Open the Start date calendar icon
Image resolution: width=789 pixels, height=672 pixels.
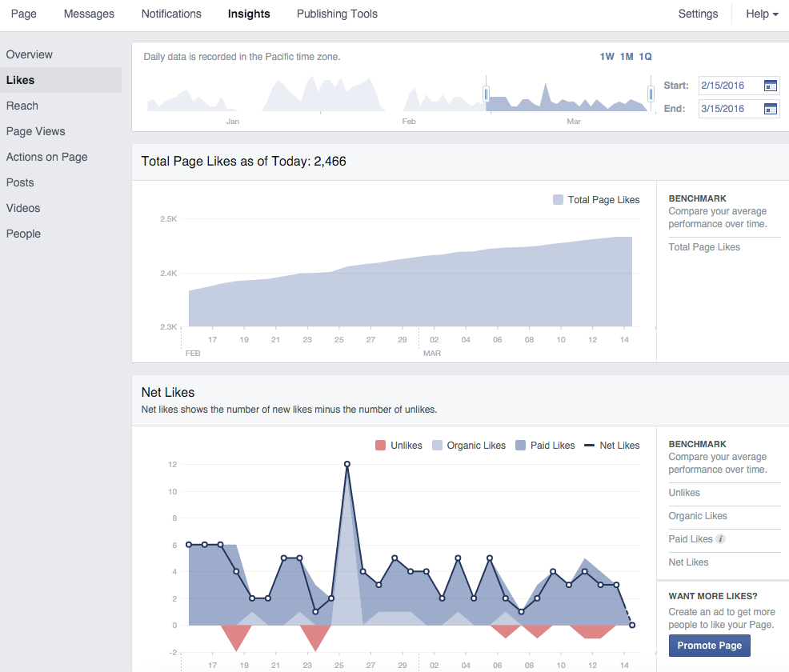click(x=771, y=86)
